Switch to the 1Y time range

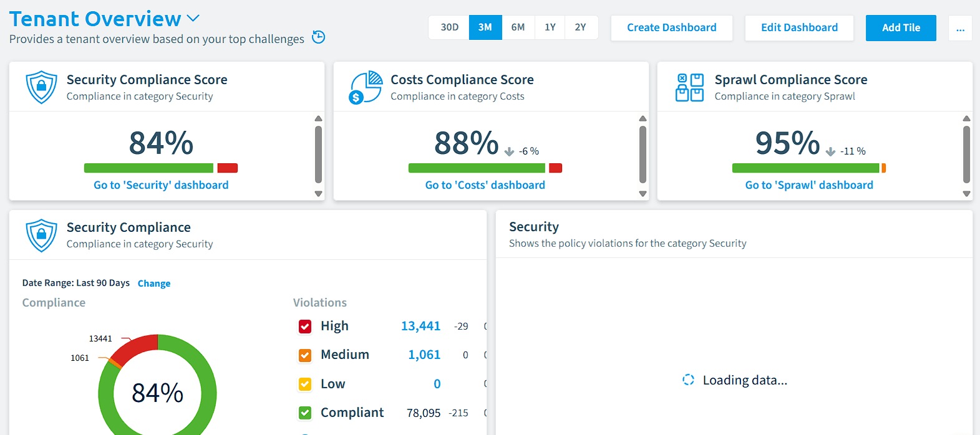click(550, 27)
